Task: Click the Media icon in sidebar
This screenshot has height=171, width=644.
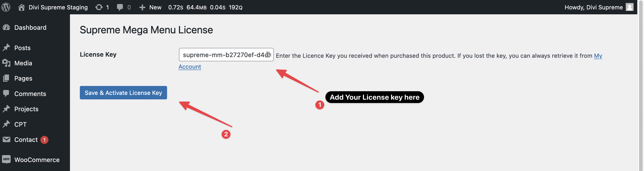Action: [6, 63]
